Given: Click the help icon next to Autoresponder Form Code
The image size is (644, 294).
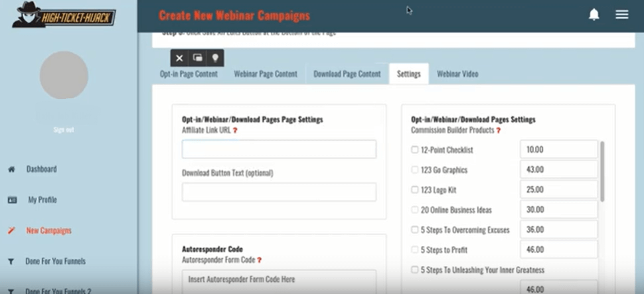Looking at the screenshot, I should [260, 260].
